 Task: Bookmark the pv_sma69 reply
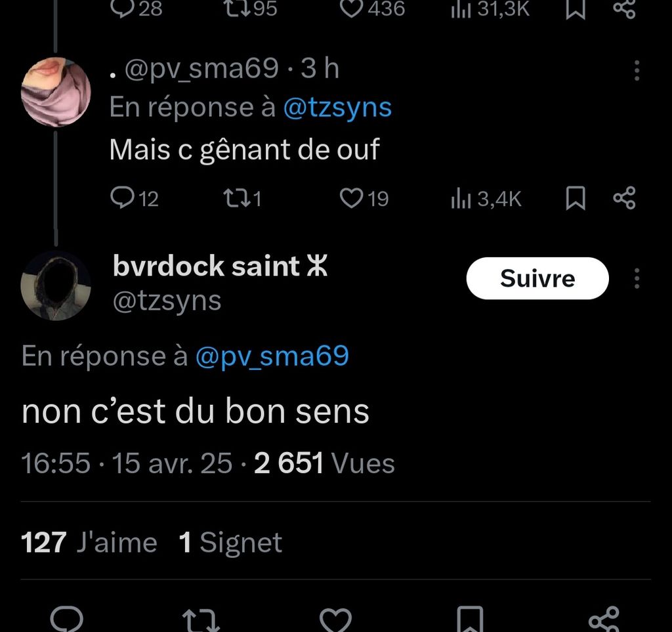575,198
